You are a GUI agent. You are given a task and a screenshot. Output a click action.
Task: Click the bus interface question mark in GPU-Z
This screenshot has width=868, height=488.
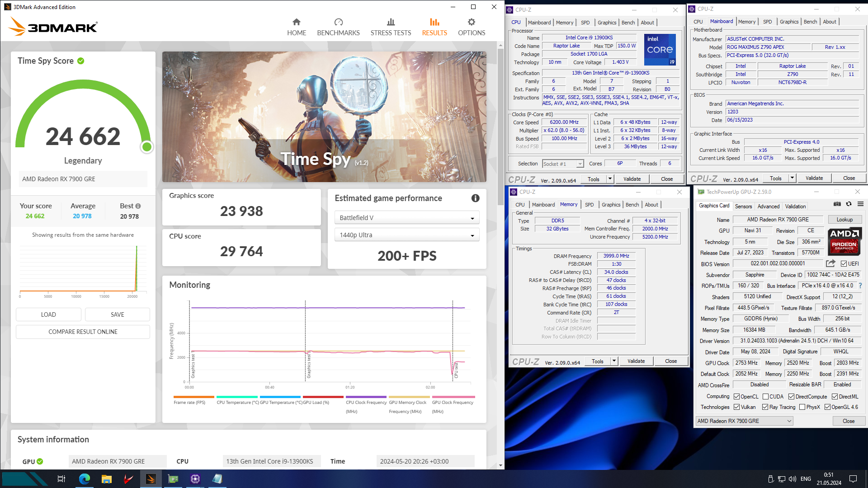(860, 286)
